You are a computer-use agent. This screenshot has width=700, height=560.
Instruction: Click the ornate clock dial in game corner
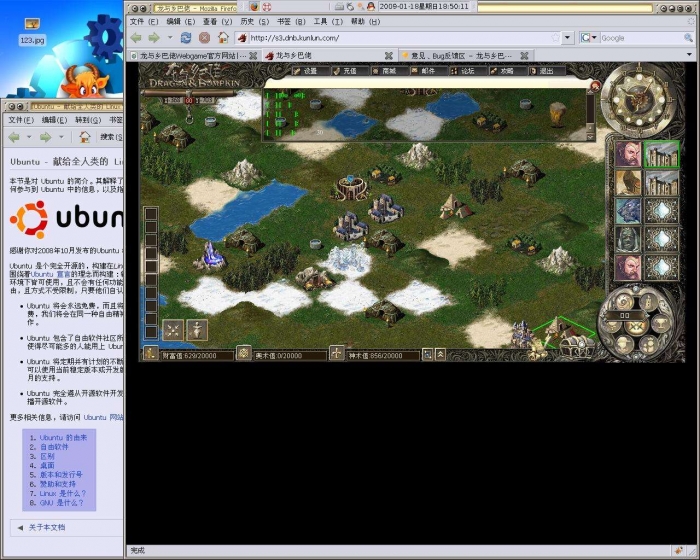(638, 99)
